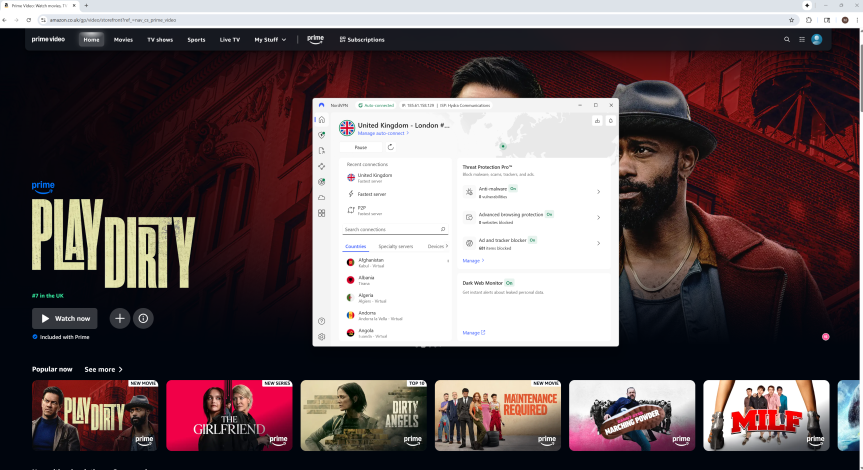Click the notifications bell icon in NordVPN
The width and height of the screenshot is (863, 470).
[610, 121]
